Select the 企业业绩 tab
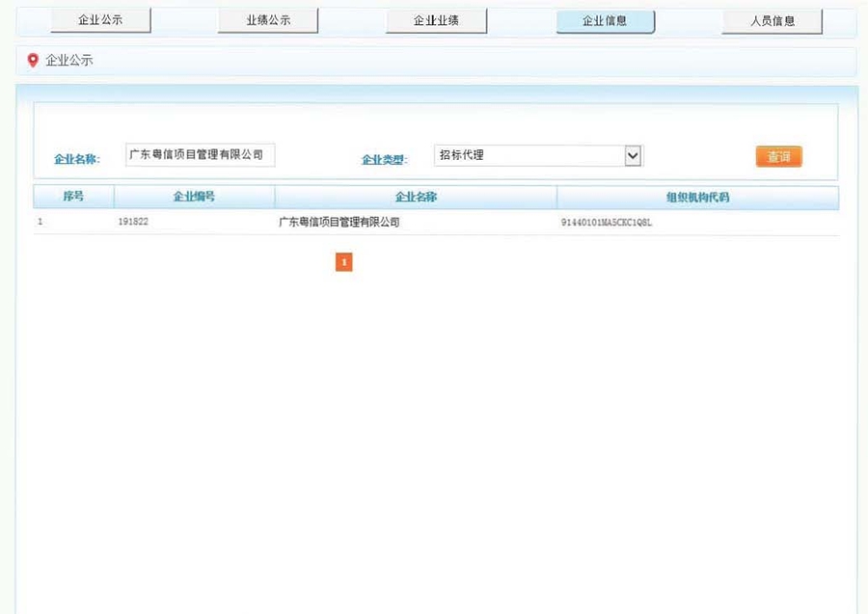Viewport: 868px width, 614px height. (x=436, y=20)
